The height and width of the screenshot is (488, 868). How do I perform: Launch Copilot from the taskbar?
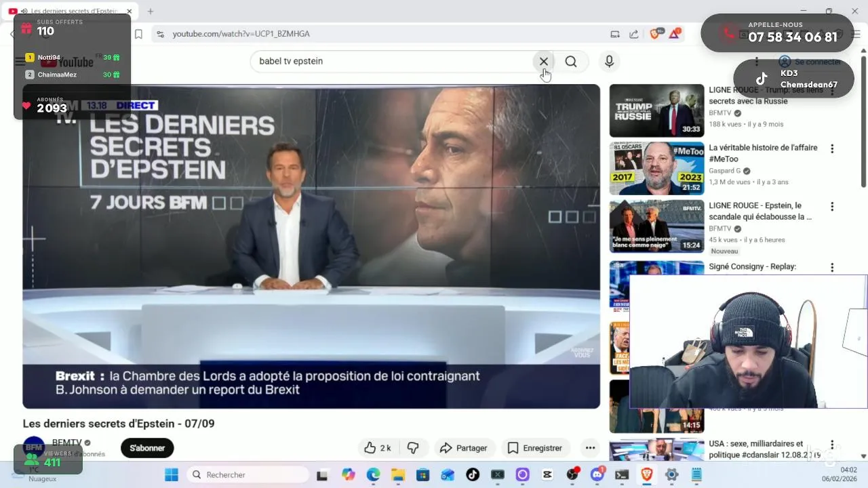[349, 474]
